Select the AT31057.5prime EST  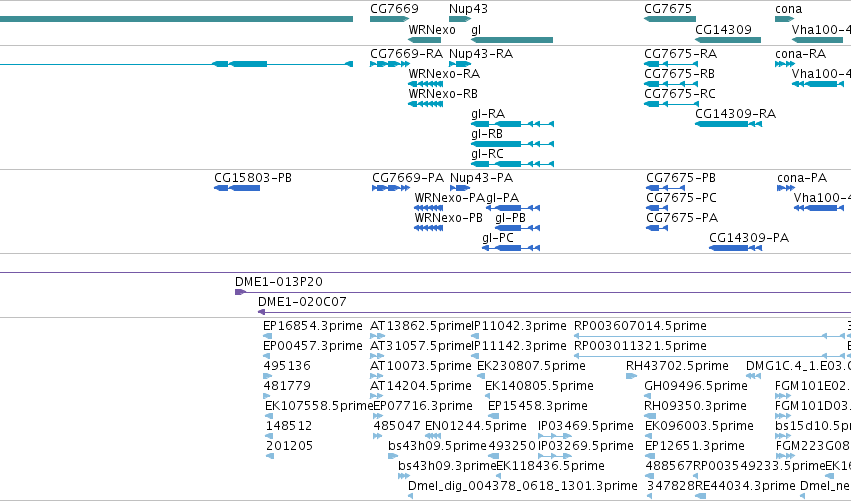point(377,356)
